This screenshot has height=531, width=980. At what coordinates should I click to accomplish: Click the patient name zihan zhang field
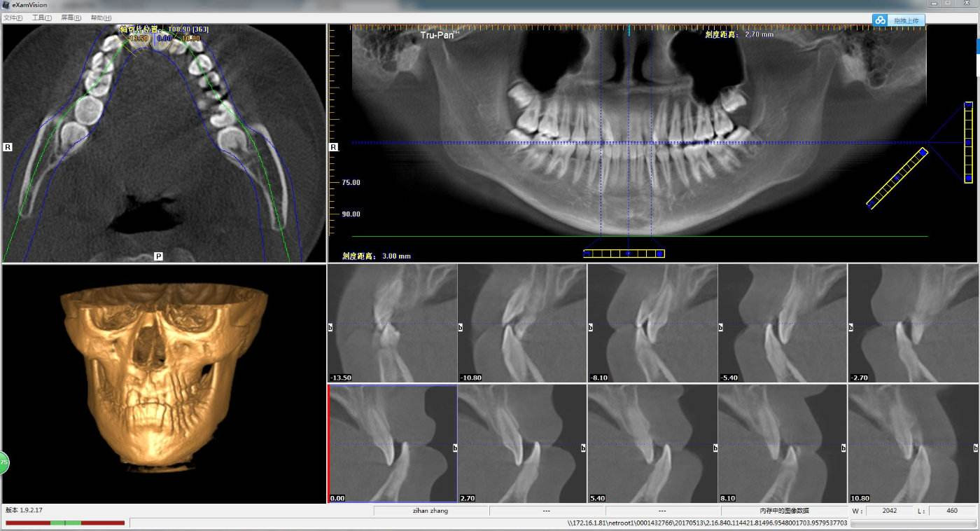(430, 511)
